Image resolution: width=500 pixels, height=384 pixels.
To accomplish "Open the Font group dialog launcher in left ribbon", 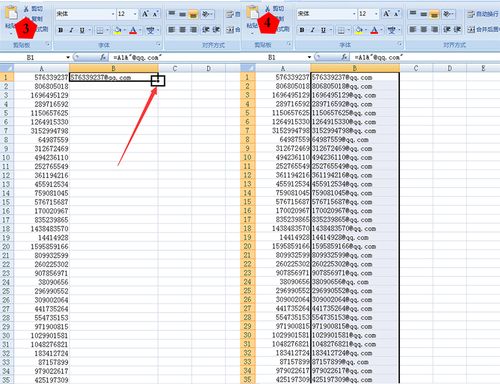I will (158, 44).
